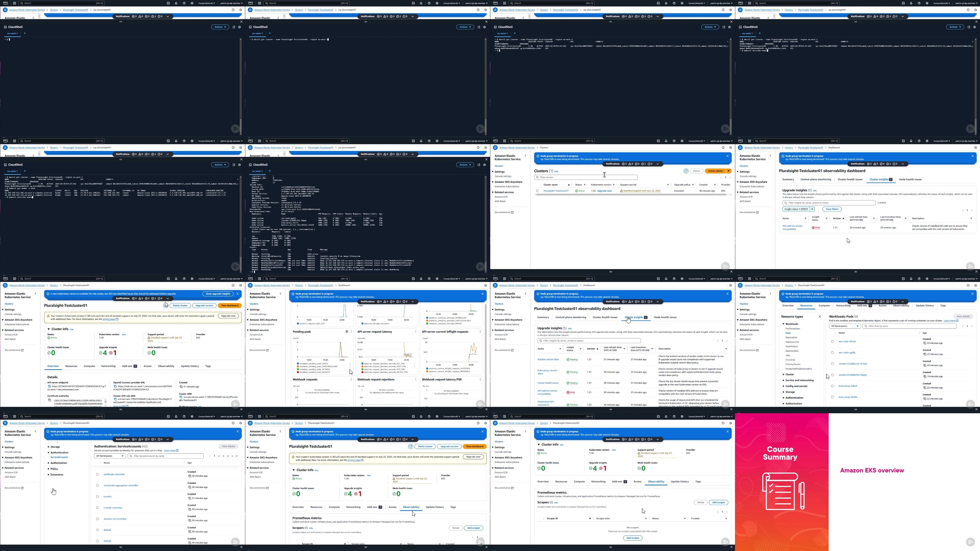Screen dimensions: 980x551
Task: Click the orange Create cluster button
Action: [x=715, y=171]
